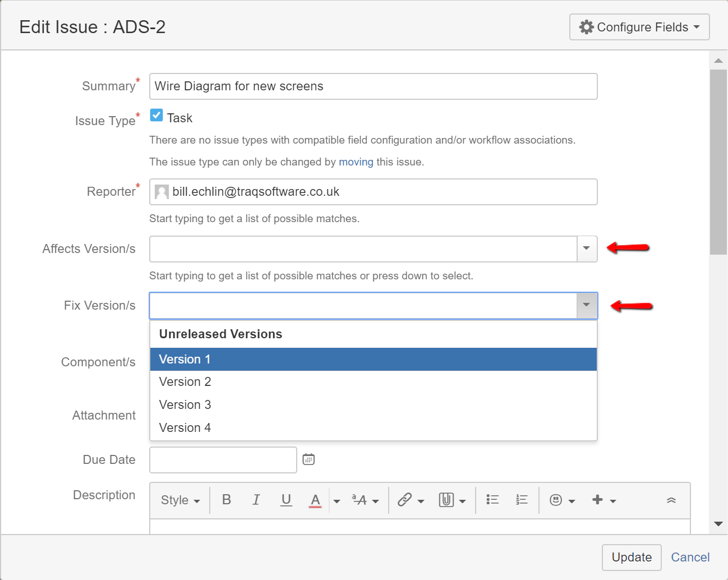Expand the Configure Fields menu

tap(639, 26)
